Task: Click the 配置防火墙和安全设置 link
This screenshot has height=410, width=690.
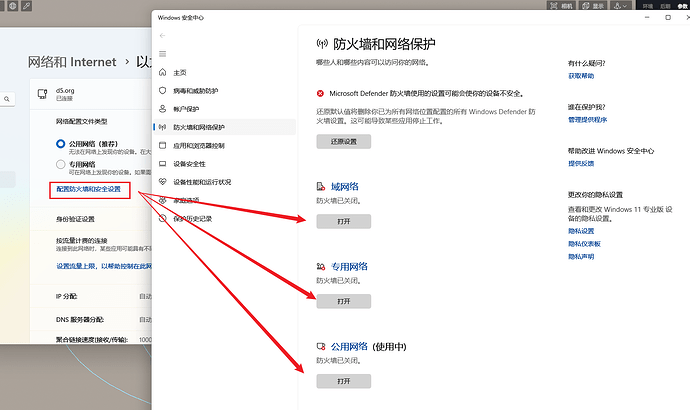Action: tap(88, 189)
